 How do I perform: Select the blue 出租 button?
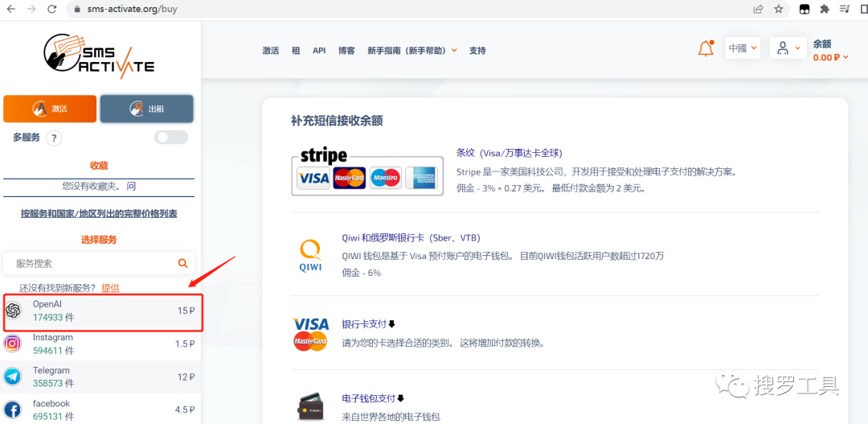[147, 109]
